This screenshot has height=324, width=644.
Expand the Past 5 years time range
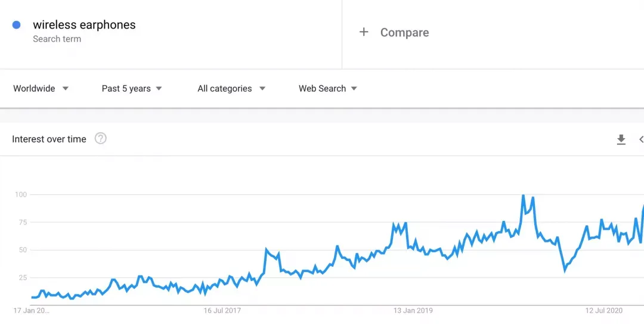(x=132, y=88)
